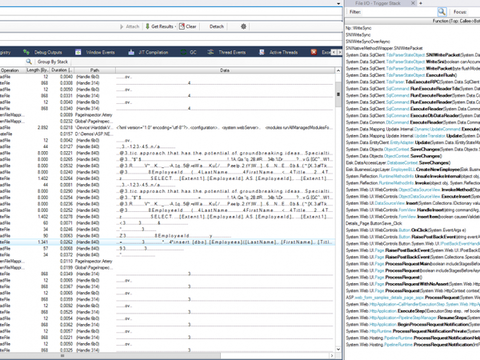Click the Detach button
Image resolution: width=480 pixels, height=360 pixels.
tap(216, 26)
